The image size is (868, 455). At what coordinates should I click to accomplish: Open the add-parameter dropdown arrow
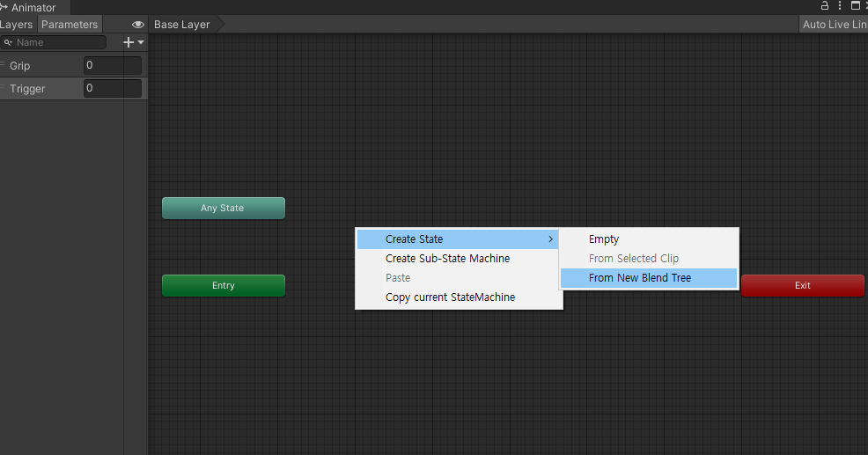click(x=141, y=42)
